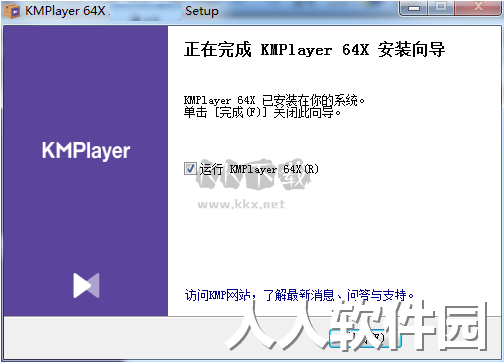Maximize the KMPlayer Setup window
This screenshot has height=362, width=504.
[x=441, y=7]
